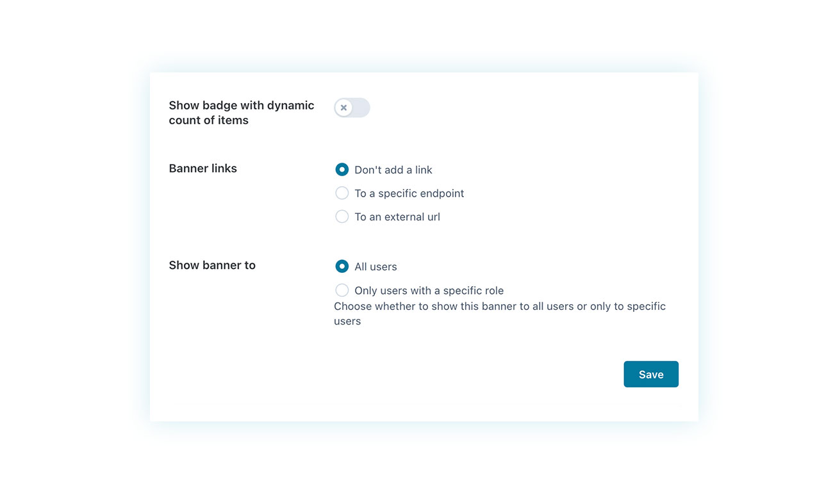The image size is (833, 504).
Task: Select the "To an external url" radio circle
Action: click(x=342, y=216)
